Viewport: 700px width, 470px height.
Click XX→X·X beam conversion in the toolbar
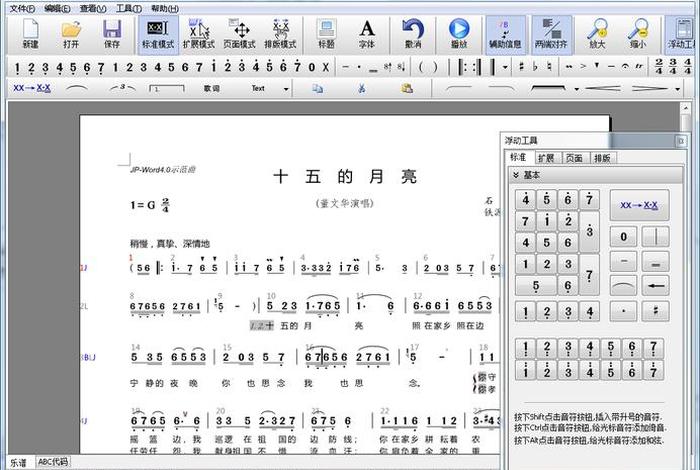pos(32,88)
